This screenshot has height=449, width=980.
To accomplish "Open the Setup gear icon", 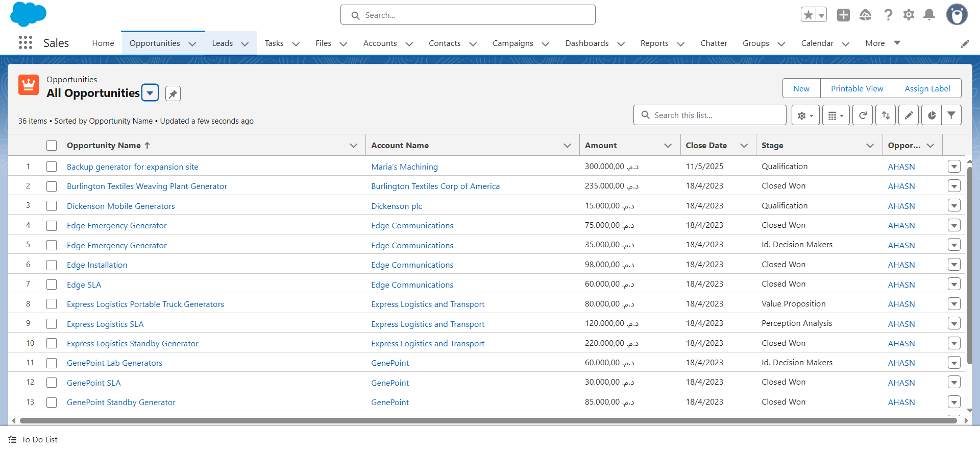I will [x=909, y=15].
